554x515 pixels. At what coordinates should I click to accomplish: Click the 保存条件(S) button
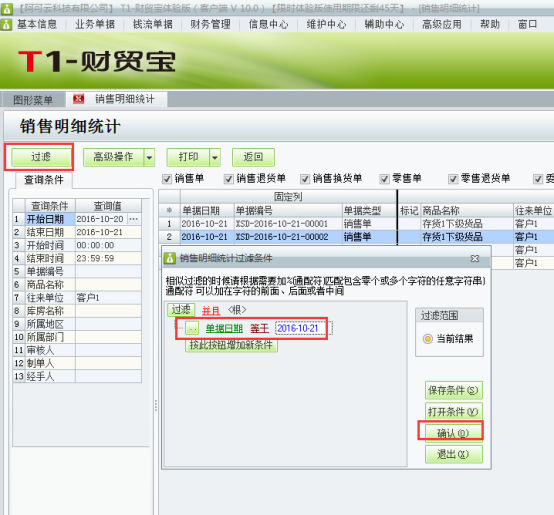tap(454, 391)
